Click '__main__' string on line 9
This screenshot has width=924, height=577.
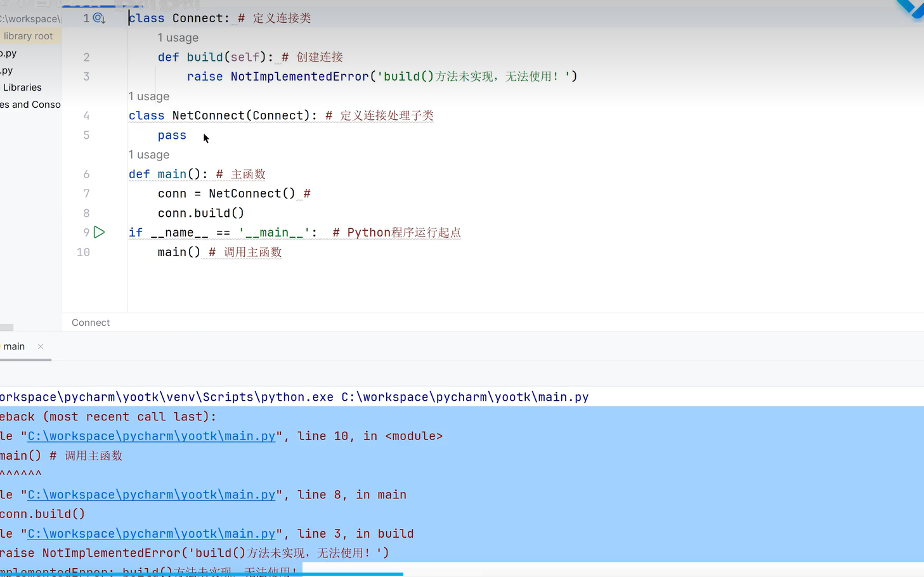tap(275, 233)
